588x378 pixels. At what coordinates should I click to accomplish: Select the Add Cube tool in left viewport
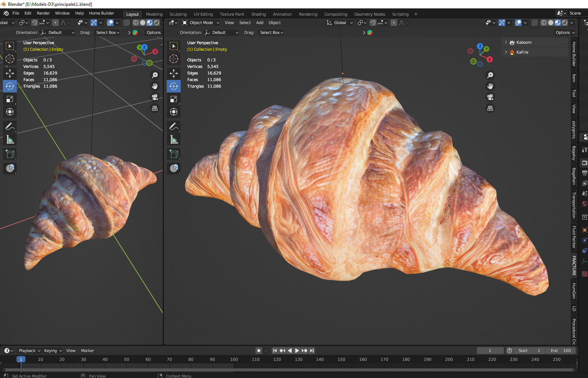[x=10, y=154]
